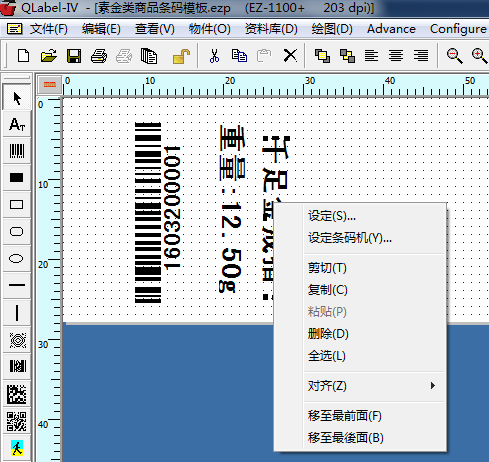Screen dimensions: 489x462
Task: Delete the object with the X icon
Action: click(x=290, y=56)
